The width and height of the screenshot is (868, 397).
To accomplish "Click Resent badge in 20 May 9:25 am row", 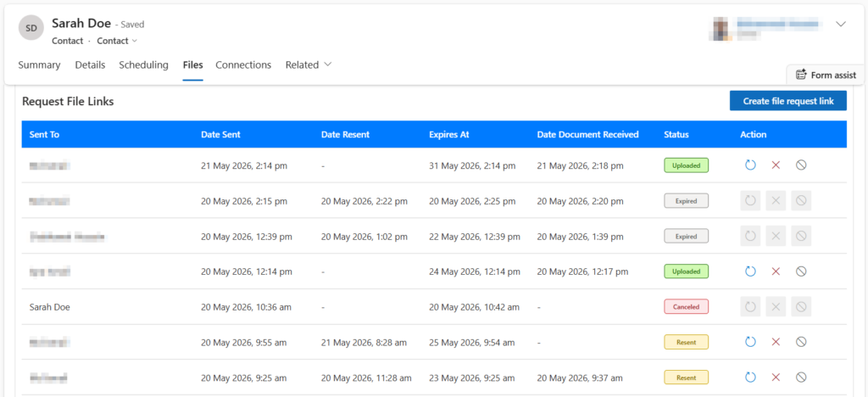I will click(687, 377).
